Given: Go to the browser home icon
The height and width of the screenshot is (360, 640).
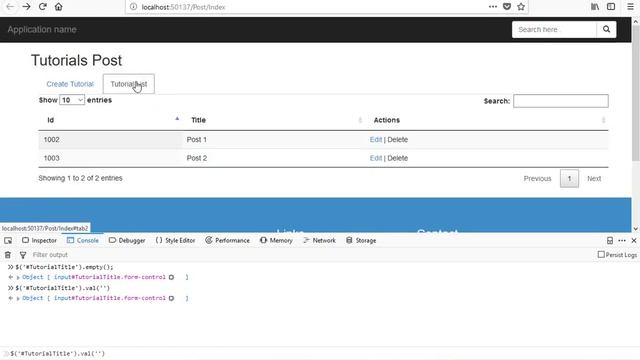Looking at the screenshot, I should coord(59,7).
